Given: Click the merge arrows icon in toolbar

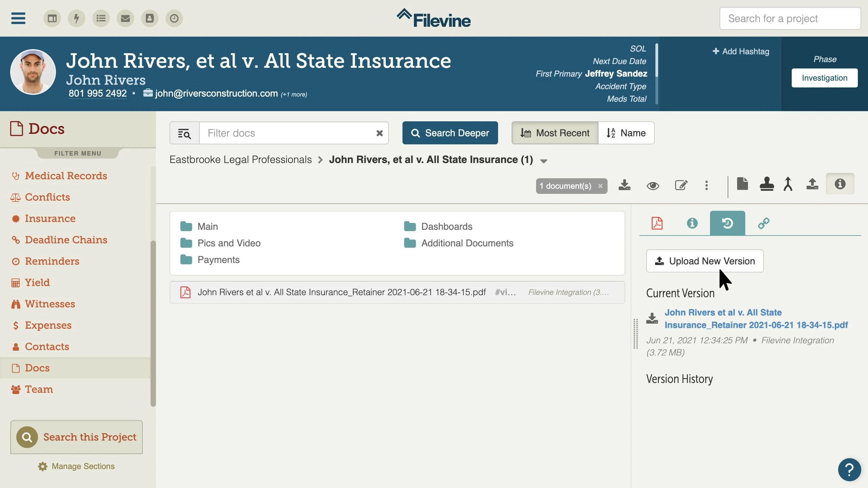Looking at the screenshot, I should pyautogui.click(x=788, y=184).
